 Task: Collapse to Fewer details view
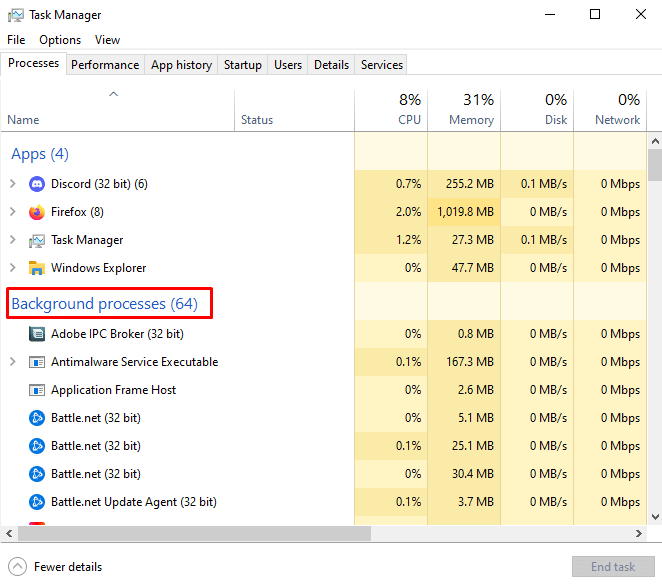[x=56, y=567]
